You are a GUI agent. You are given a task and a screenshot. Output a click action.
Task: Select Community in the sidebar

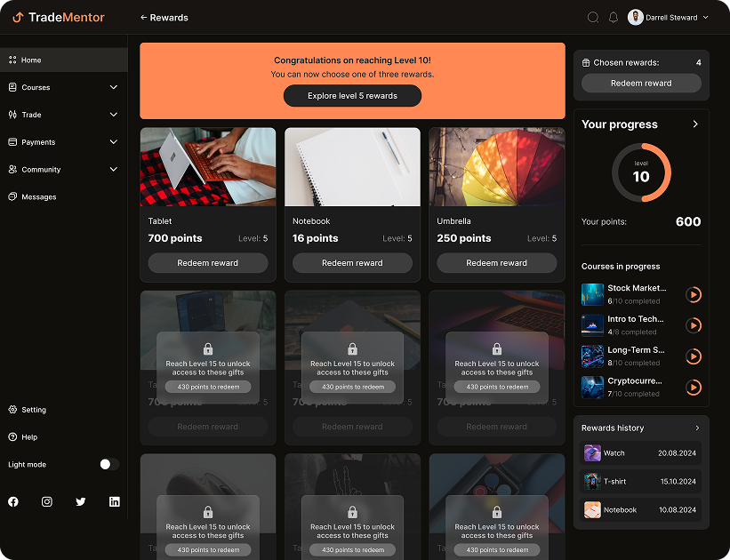(x=64, y=170)
